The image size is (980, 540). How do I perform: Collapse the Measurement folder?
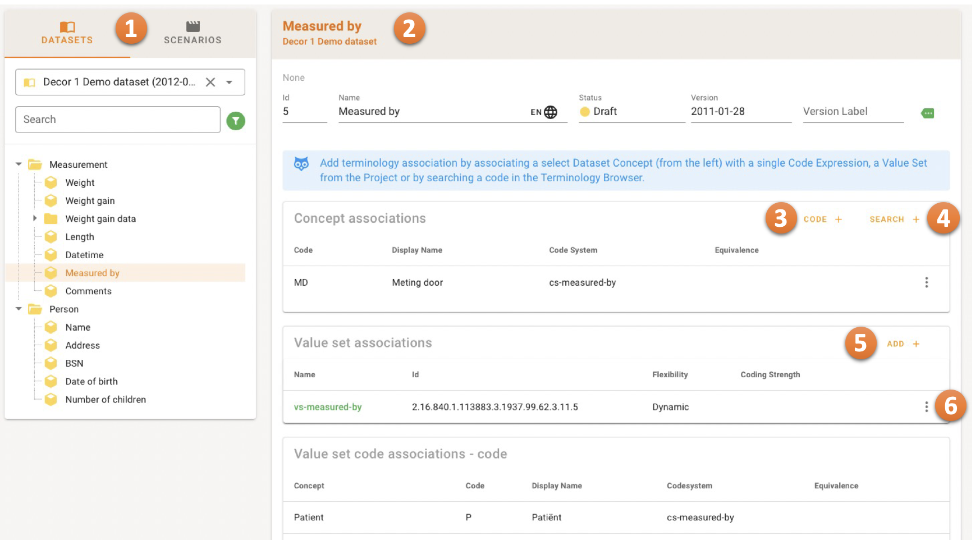[19, 164]
